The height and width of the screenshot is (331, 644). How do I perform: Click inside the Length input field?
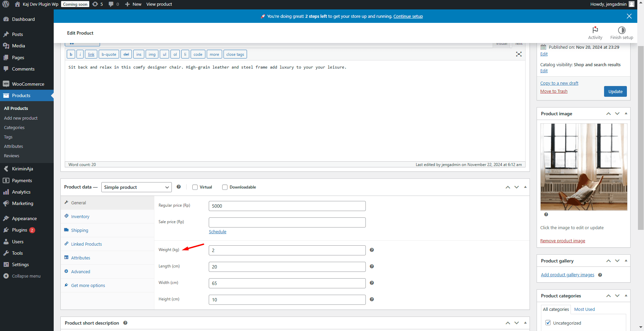287,266
